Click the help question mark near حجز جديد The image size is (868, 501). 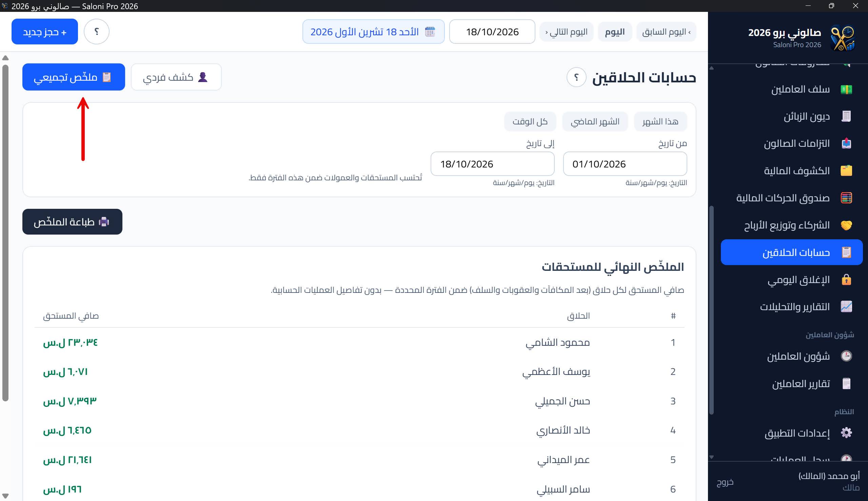point(97,32)
